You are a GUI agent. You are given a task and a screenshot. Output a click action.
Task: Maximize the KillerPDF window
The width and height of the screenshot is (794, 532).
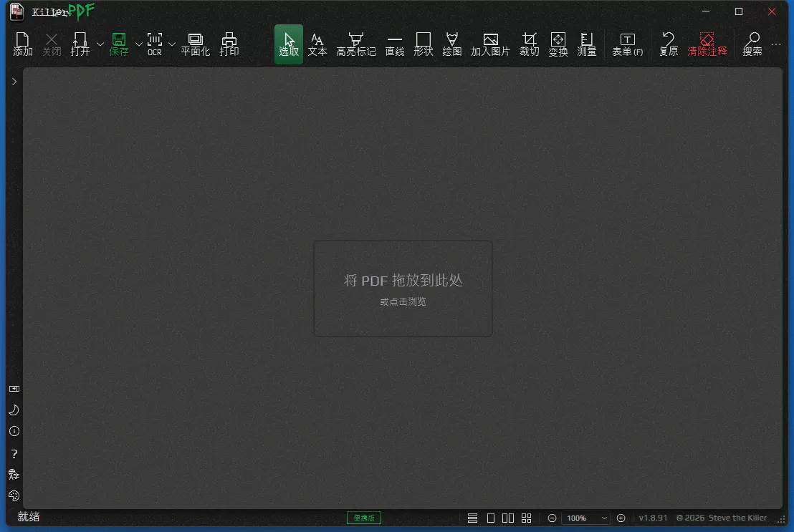point(739,11)
